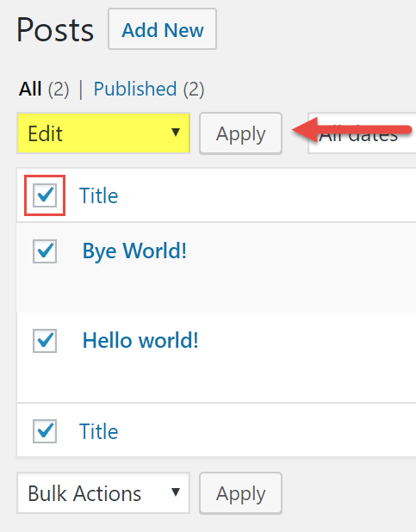
Task: Apply the Edit bulk action
Action: [x=241, y=133]
